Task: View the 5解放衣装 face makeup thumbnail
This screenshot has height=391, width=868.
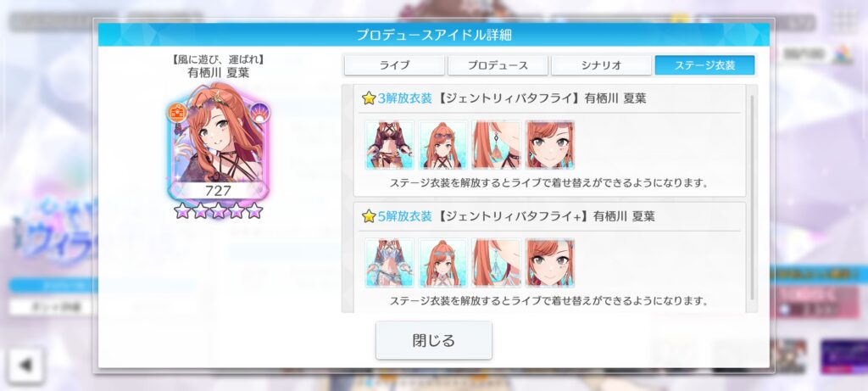Action: (550, 263)
